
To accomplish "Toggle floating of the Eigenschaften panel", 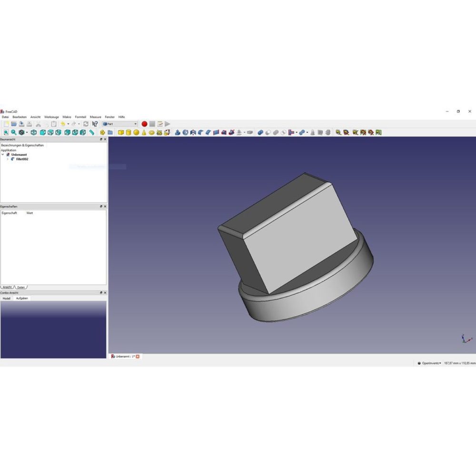I will coord(101,207).
